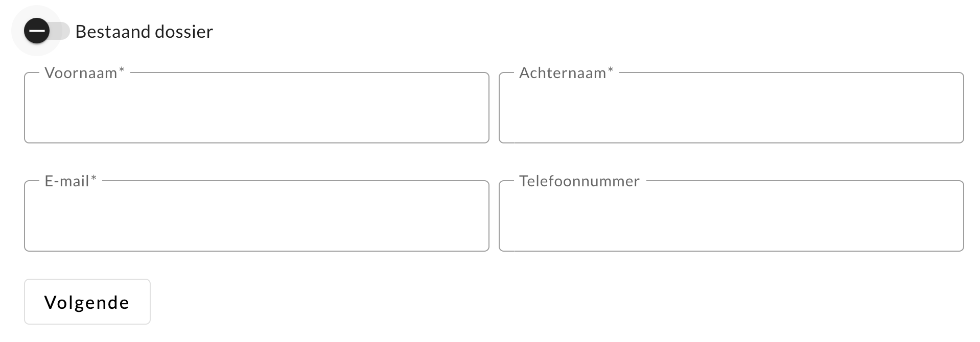This screenshot has height=342, width=980.
Task: Click the minus icon inside the toggle knob
Action: [x=38, y=31]
